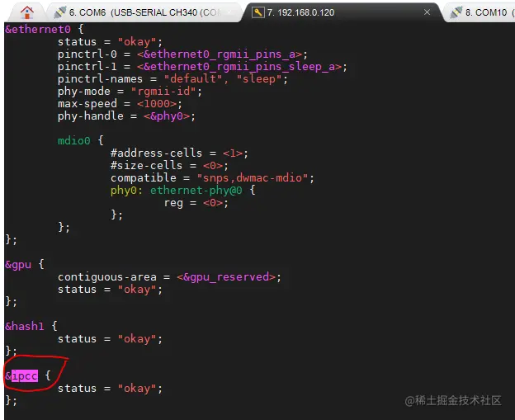
Task: Click the highlighted ipcc node label
Action: (x=25, y=375)
